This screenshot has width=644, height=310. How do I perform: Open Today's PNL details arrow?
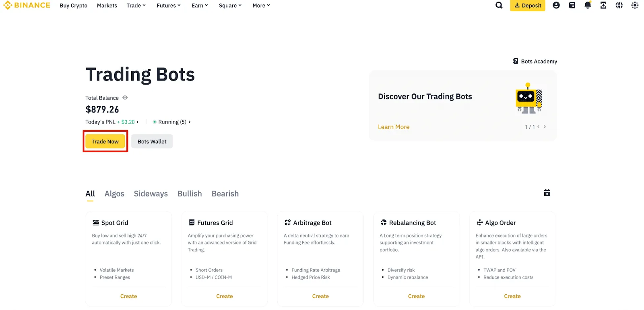pyautogui.click(x=138, y=122)
